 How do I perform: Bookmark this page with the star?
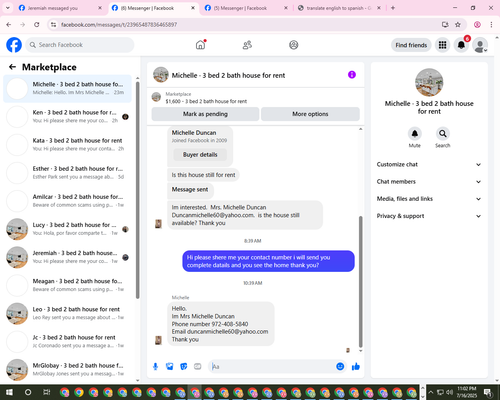458,24
